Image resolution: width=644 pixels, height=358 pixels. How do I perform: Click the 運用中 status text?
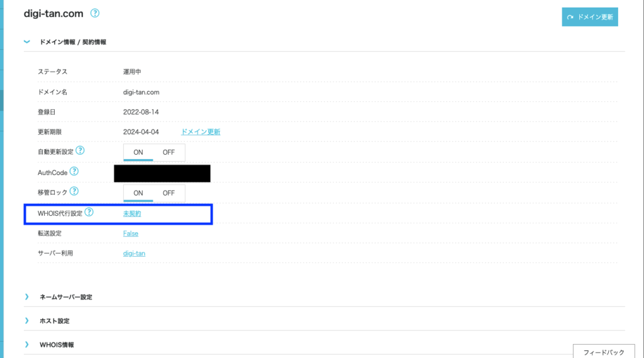(132, 72)
